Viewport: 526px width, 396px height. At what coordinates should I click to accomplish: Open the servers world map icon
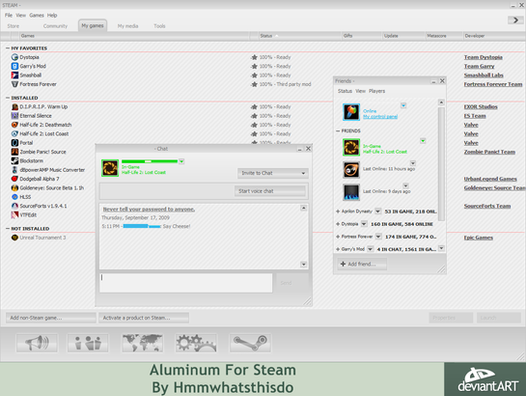(x=142, y=343)
